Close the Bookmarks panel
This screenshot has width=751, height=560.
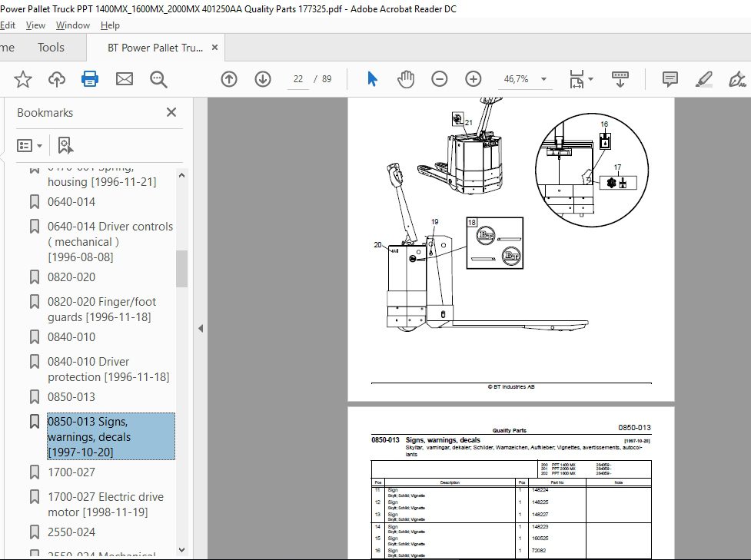click(x=171, y=112)
